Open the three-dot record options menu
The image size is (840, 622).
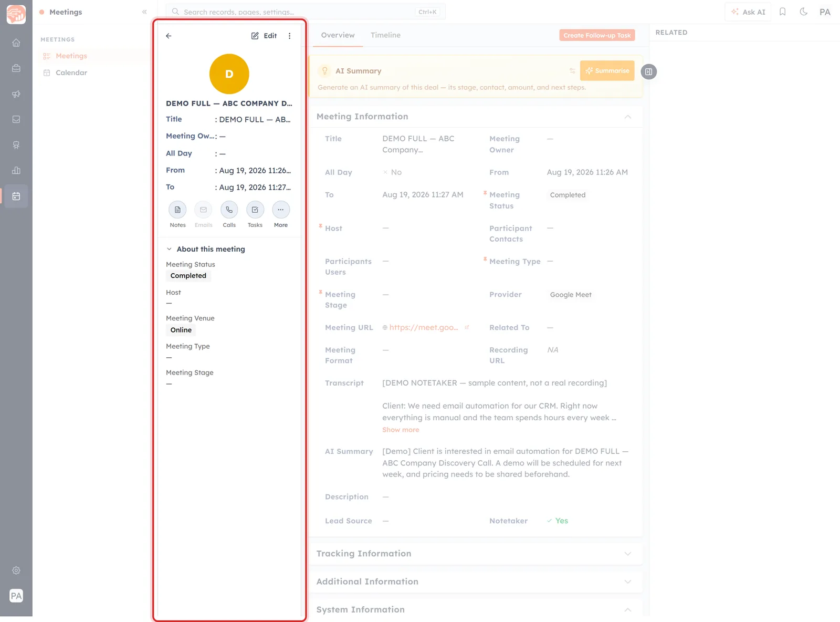point(289,36)
